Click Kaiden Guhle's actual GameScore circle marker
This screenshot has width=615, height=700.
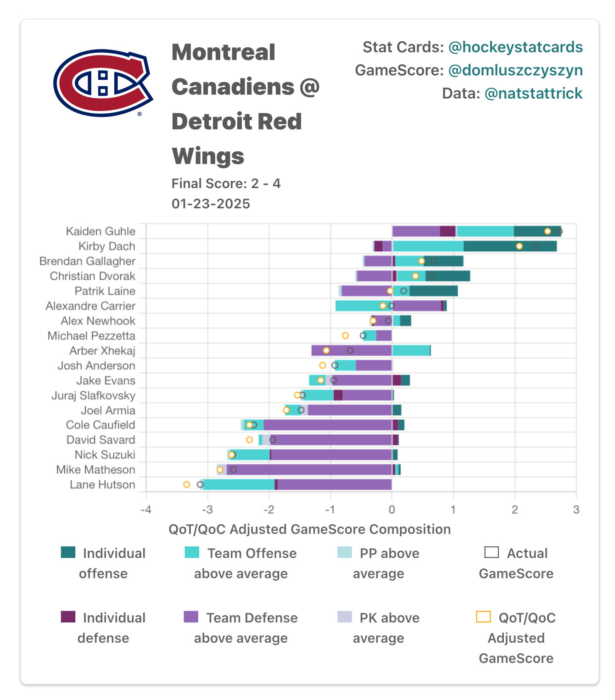coord(559,231)
